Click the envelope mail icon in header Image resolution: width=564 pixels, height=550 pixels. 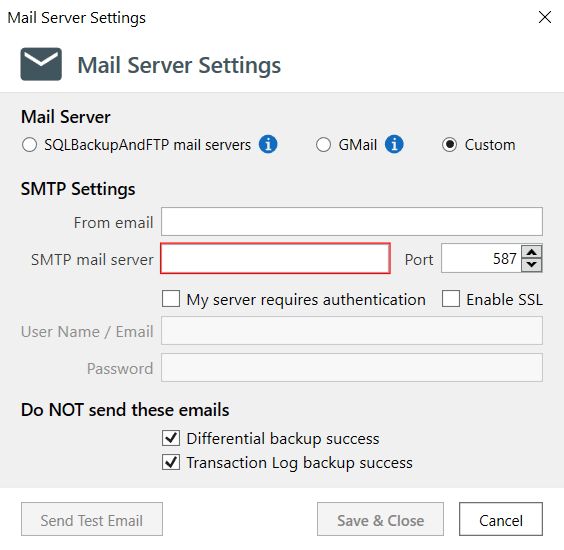(41, 64)
